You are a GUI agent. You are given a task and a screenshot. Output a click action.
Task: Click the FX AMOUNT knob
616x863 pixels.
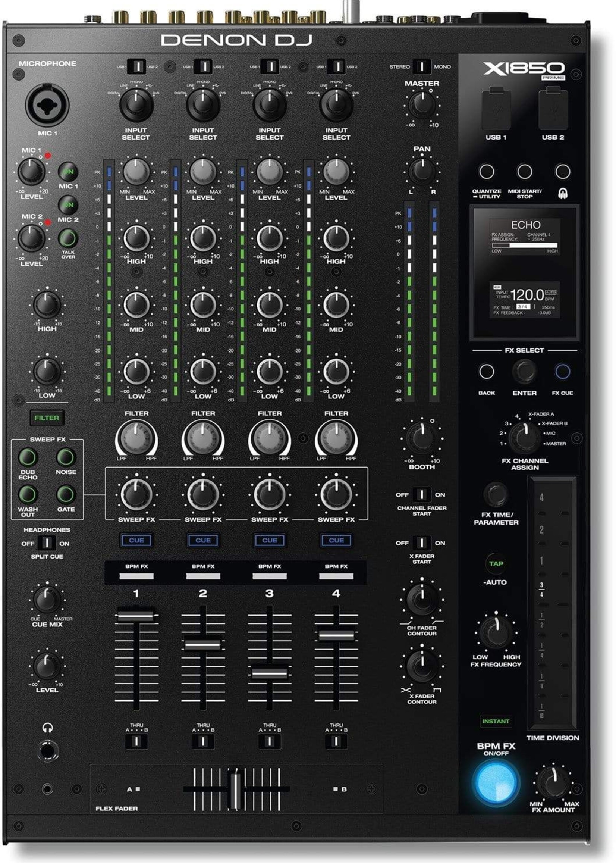click(553, 782)
